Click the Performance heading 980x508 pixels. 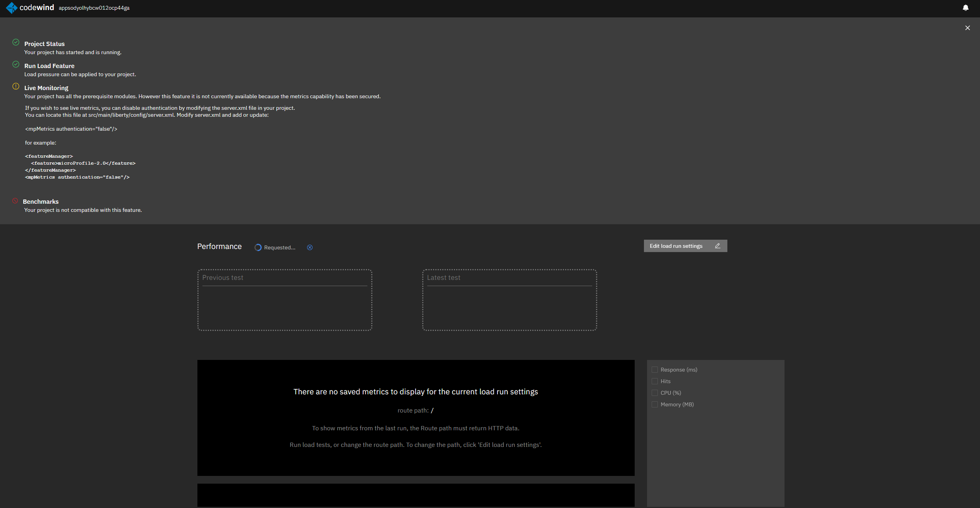point(219,247)
